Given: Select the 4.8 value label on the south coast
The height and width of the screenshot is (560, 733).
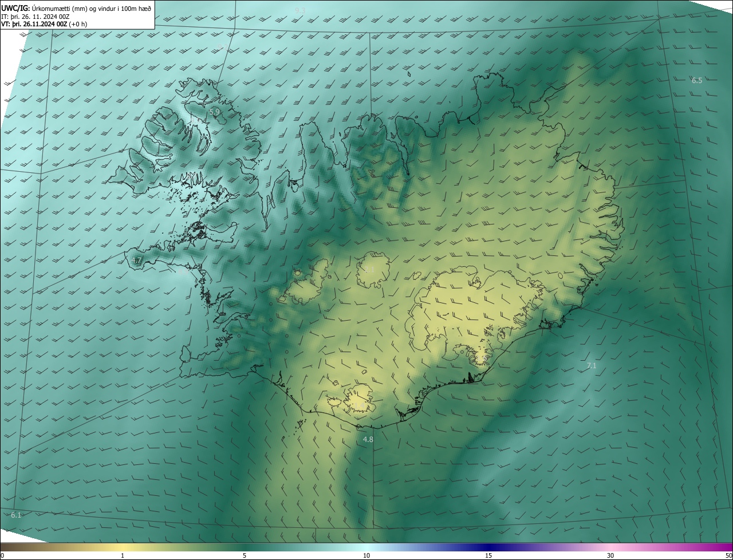Looking at the screenshot, I should [x=368, y=439].
